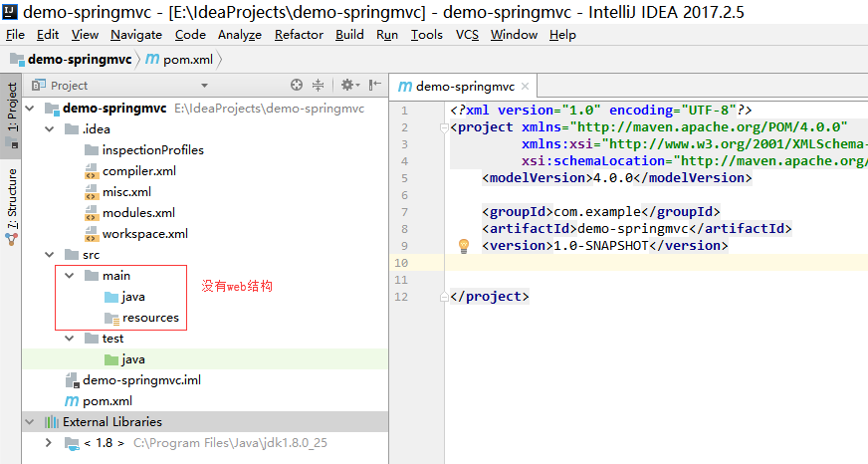Click the External Libraries bars icon
This screenshot has height=464, width=868.
52,422
